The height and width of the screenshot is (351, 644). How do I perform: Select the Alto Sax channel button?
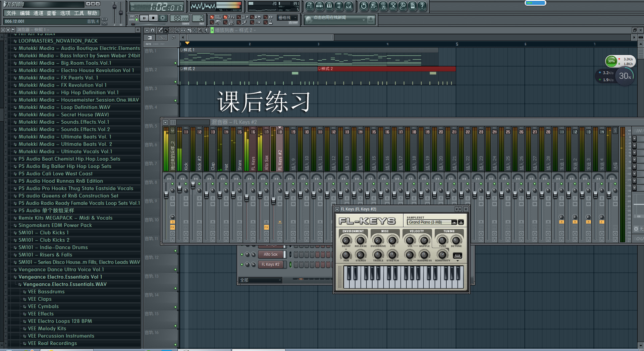[x=271, y=254]
